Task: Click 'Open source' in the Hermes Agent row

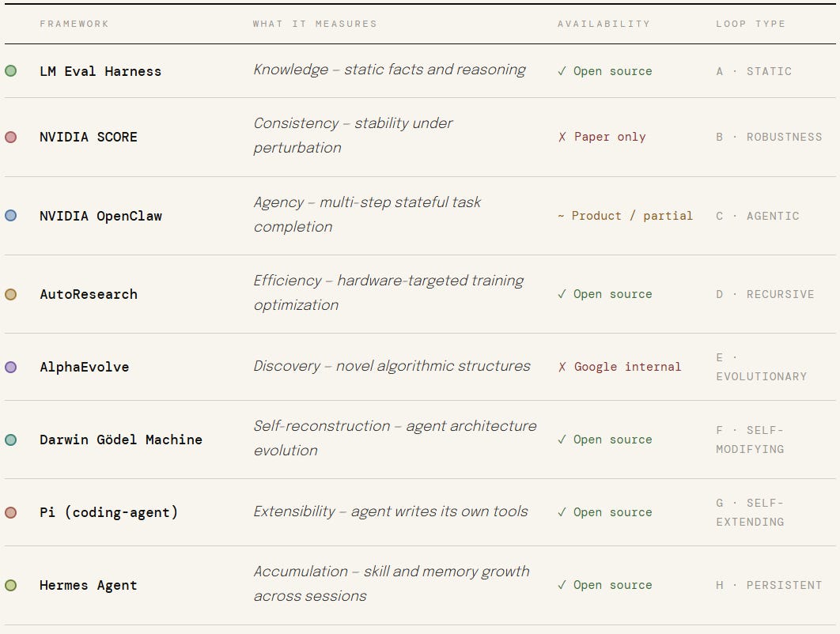Action: click(605, 585)
